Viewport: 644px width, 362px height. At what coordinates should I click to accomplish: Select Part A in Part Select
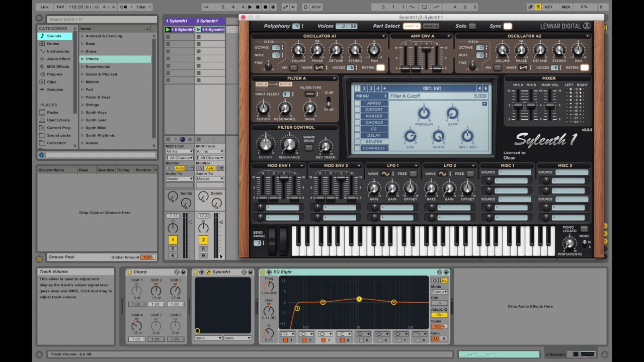tap(412, 26)
